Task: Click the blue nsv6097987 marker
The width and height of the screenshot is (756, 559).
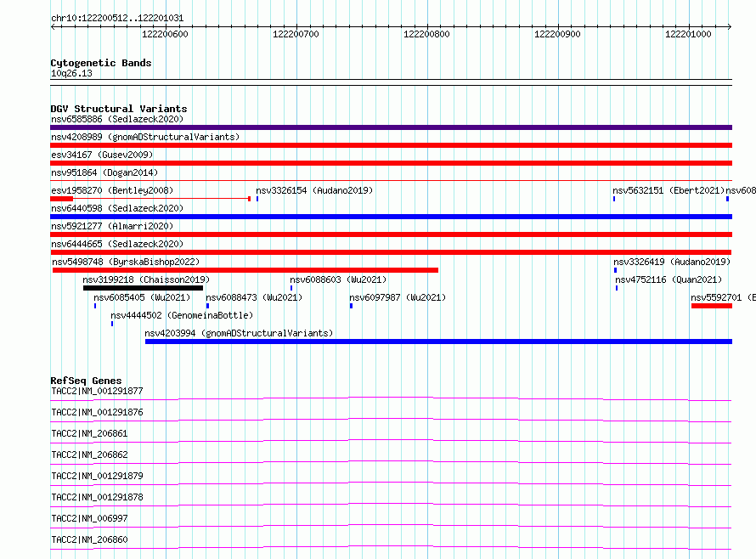Action: coord(351,306)
